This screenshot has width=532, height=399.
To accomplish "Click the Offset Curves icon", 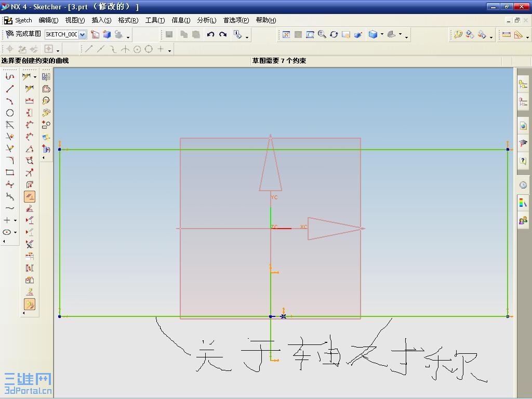I will (x=46, y=89).
